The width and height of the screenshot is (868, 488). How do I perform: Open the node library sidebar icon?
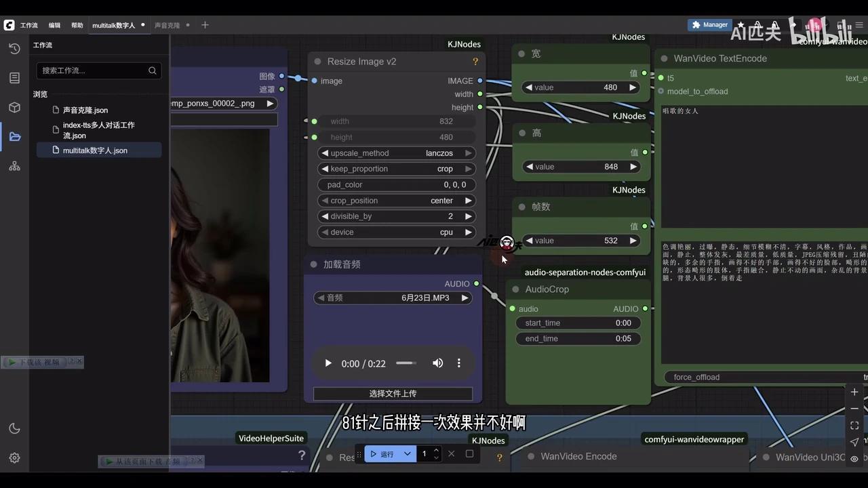(x=14, y=77)
